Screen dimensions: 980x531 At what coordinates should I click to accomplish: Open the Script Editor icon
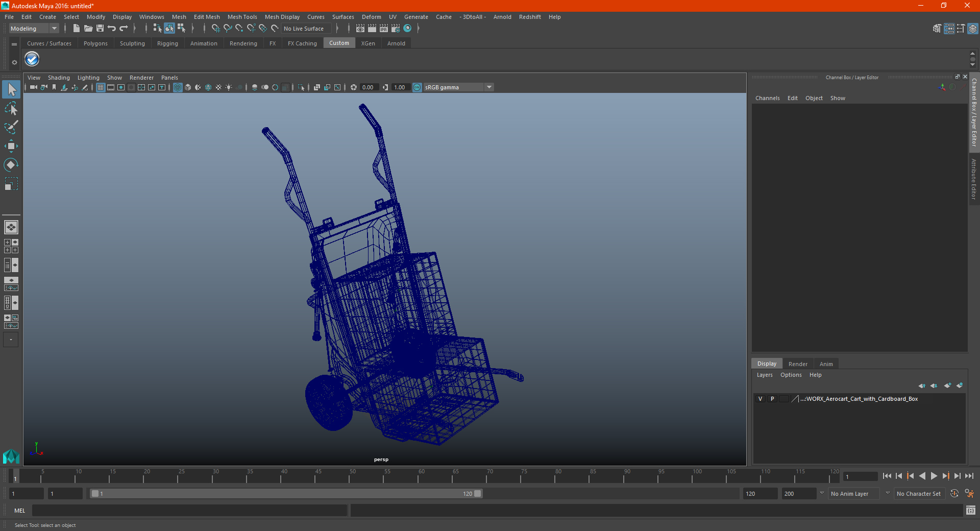point(971,510)
